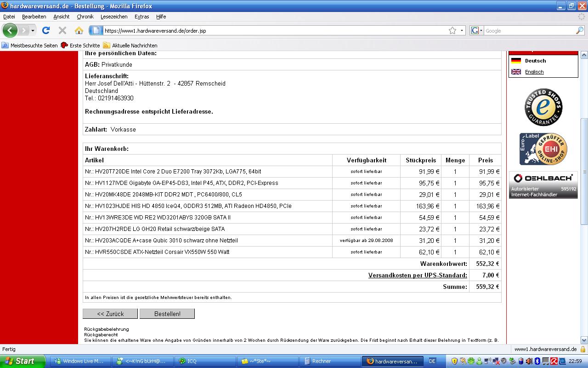Click the British flag icon
The width and height of the screenshot is (588, 368).
516,72
